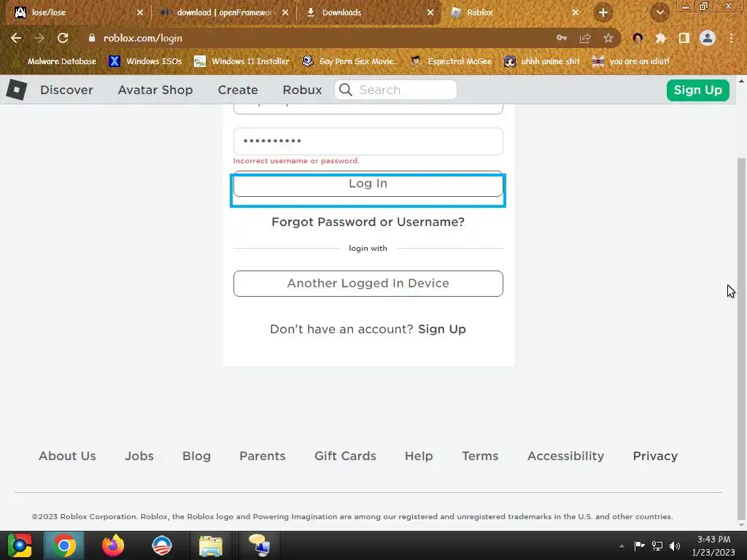Close the openFrameworks download tab

pos(285,13)
